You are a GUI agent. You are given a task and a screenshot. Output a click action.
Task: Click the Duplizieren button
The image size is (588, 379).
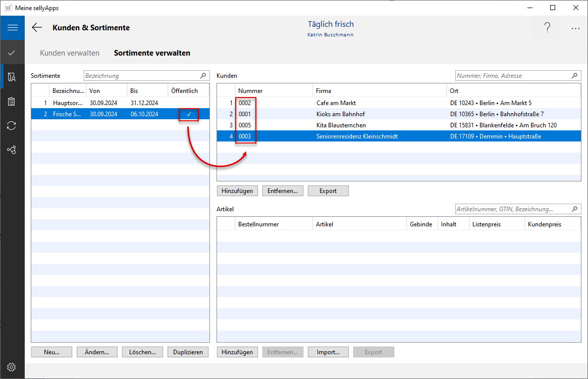(x=188, y=352)
